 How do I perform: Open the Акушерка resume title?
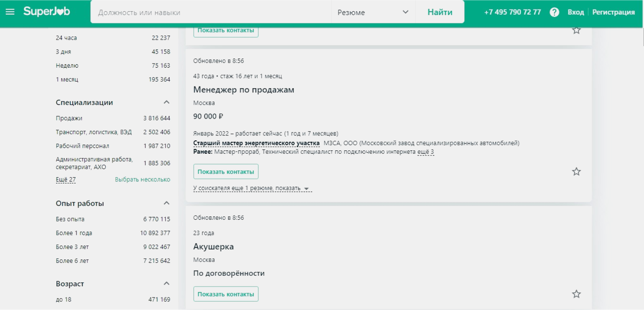coord(213,247)
